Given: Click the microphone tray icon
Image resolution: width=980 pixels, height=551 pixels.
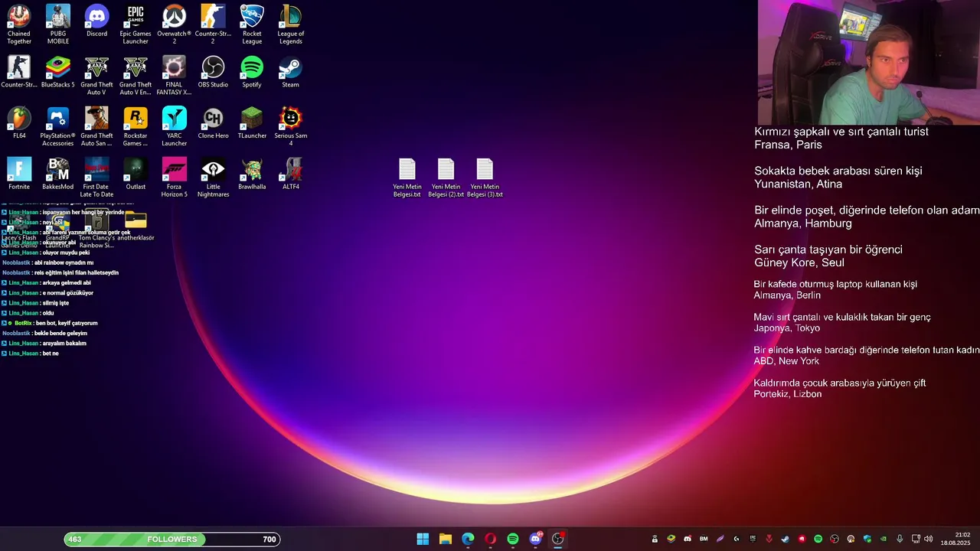Looking at the screenshot, I should click(x=900, y=539).
